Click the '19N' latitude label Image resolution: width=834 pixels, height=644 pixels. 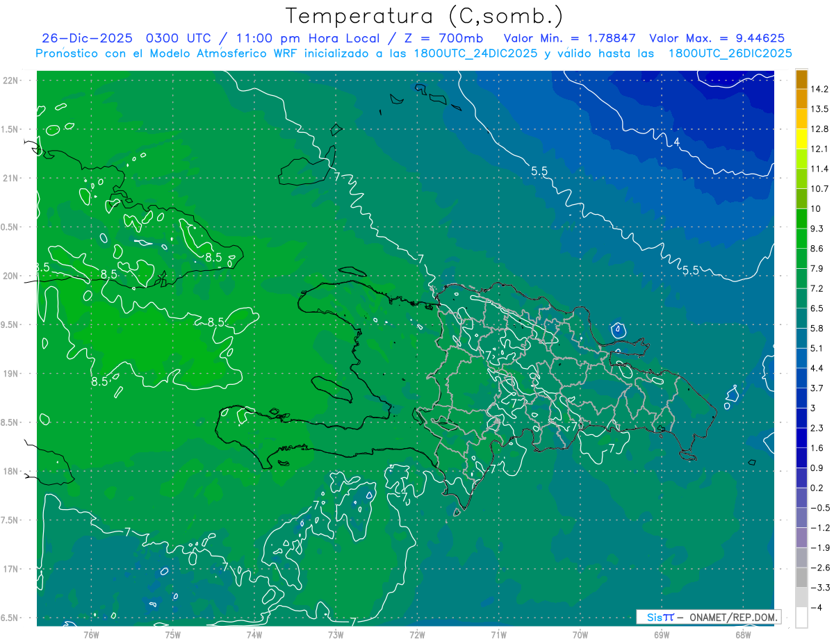click(x=12, y=374)
